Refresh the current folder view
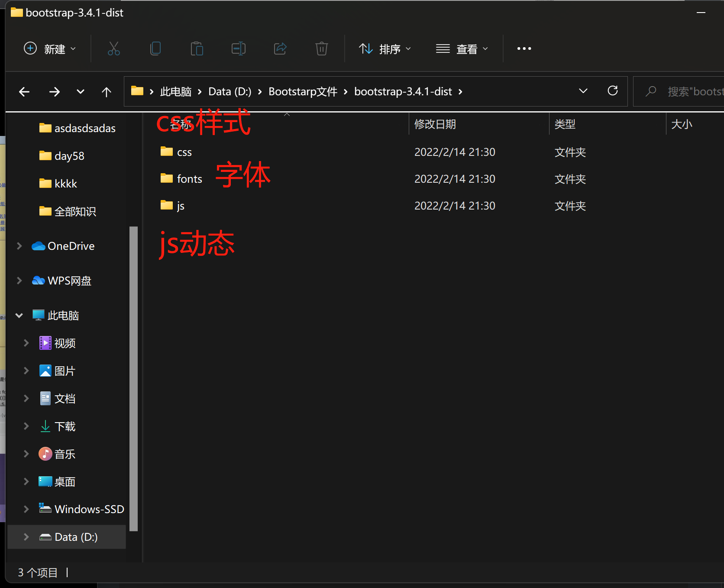724x588 pixels. pyautogui.click(x=612, y=91)
